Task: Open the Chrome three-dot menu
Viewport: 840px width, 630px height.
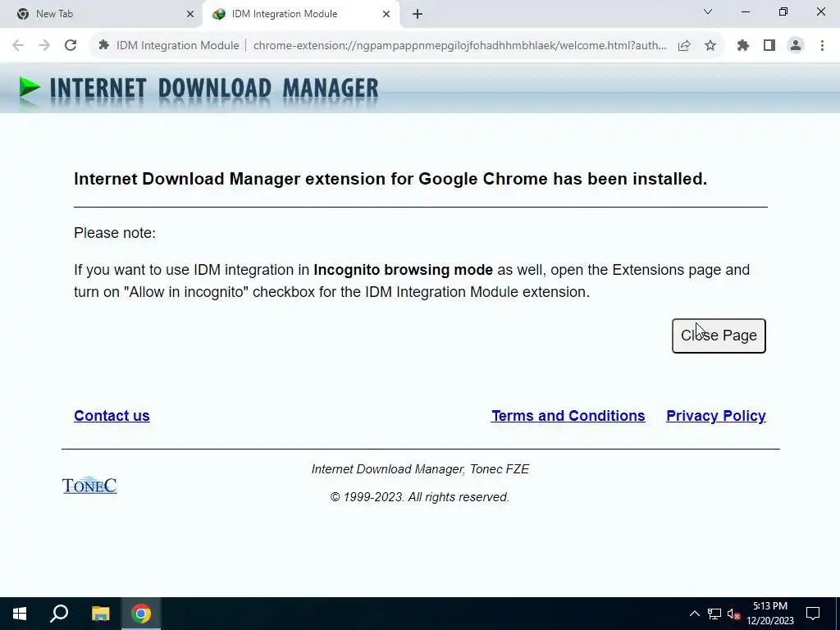Action: [822, 46]
